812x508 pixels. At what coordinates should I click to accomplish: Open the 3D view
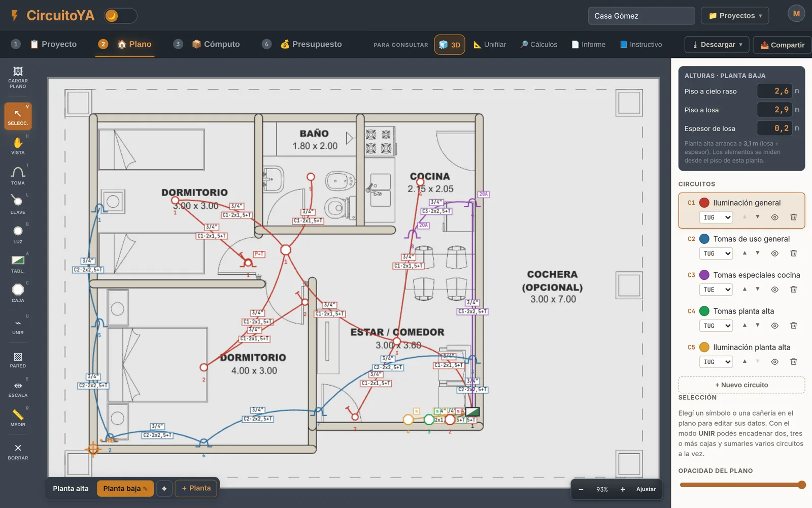[450, 45]
